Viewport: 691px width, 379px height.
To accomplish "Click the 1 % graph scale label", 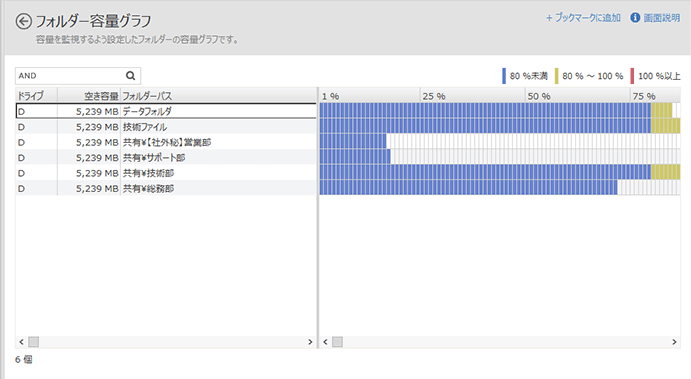I will coord(331,96).
